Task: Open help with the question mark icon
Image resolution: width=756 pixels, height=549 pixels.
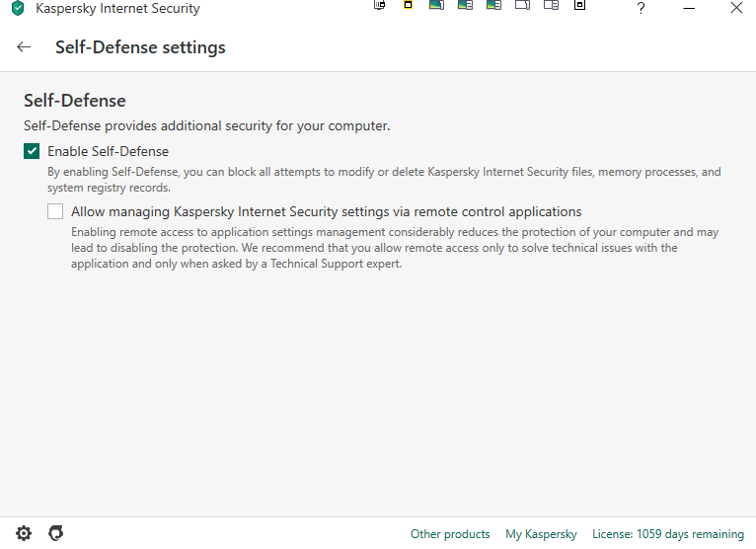Action: (x=641, y=8)
